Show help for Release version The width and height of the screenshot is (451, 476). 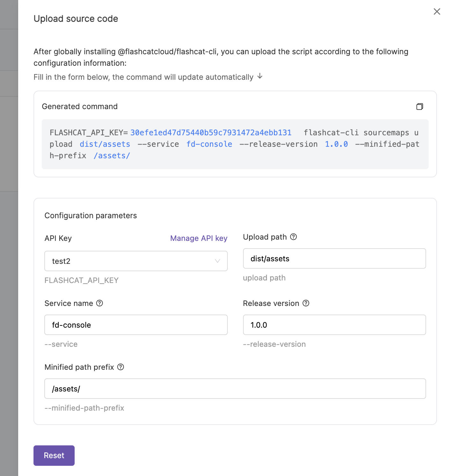click(306, 303)
